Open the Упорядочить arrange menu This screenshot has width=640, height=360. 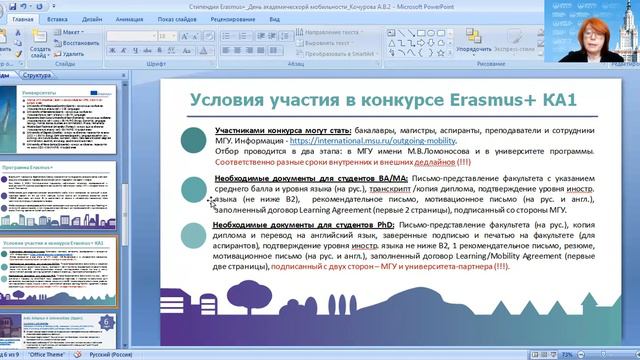pyautogui.click(x=473, y=41)
